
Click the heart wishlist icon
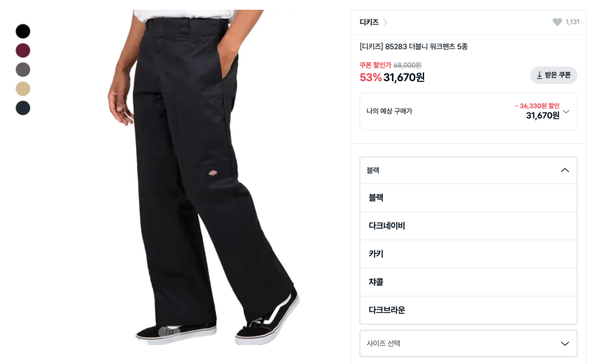[x=557, y=22]
